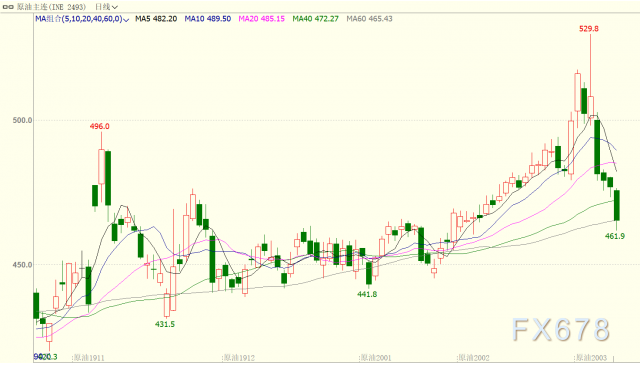Click the 原油1911 contract marker on axis

point(88,358)
